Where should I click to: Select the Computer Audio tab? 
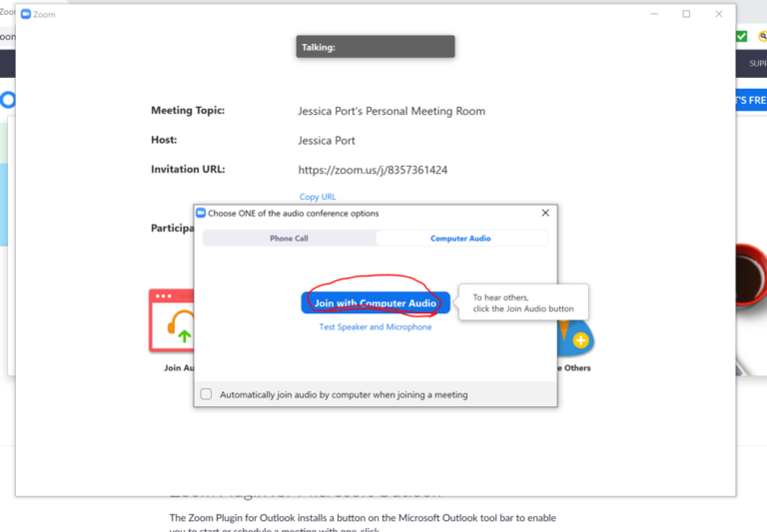(460, 239)
